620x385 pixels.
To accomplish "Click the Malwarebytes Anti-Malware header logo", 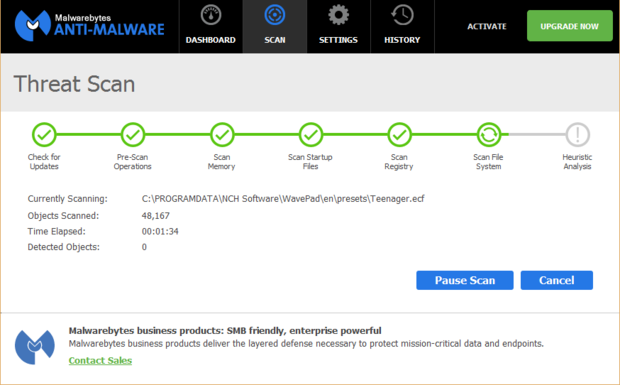I will 89,26.
